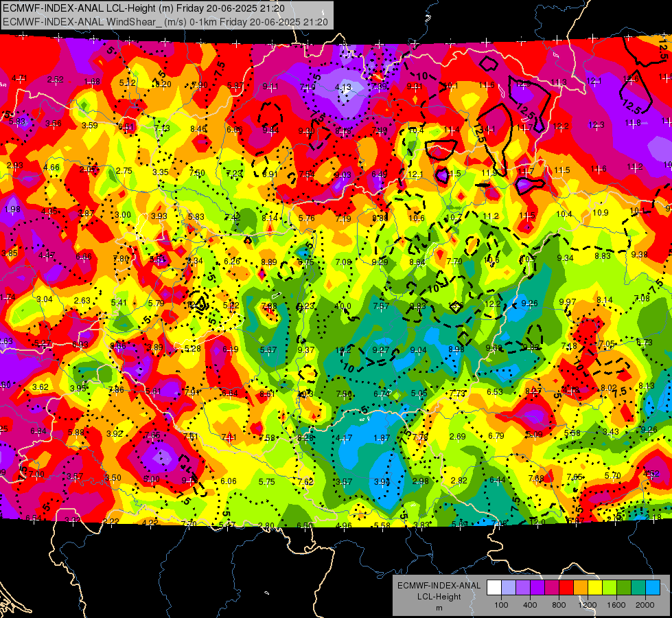Viewport: 672px width, 618px height.
Task: Click the grid value 1.87
Action: [382, 438]
